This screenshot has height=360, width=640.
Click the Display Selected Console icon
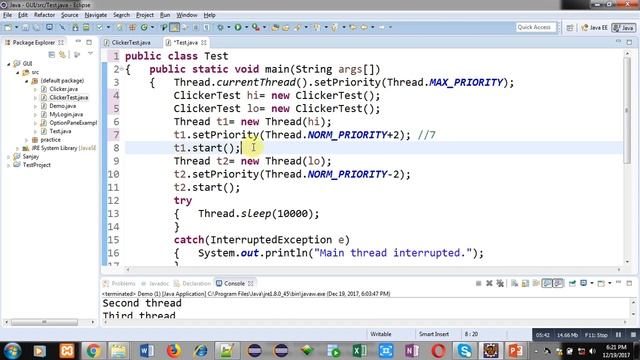584,283
